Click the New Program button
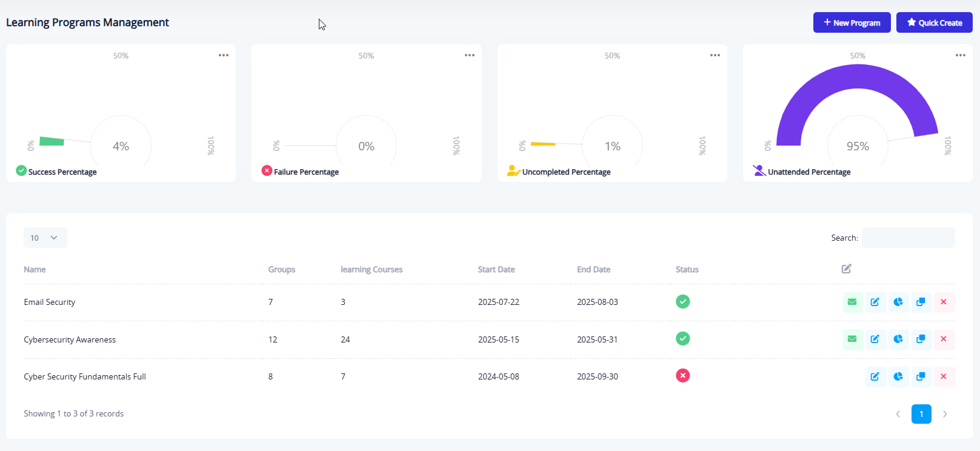 click(852, 23)
